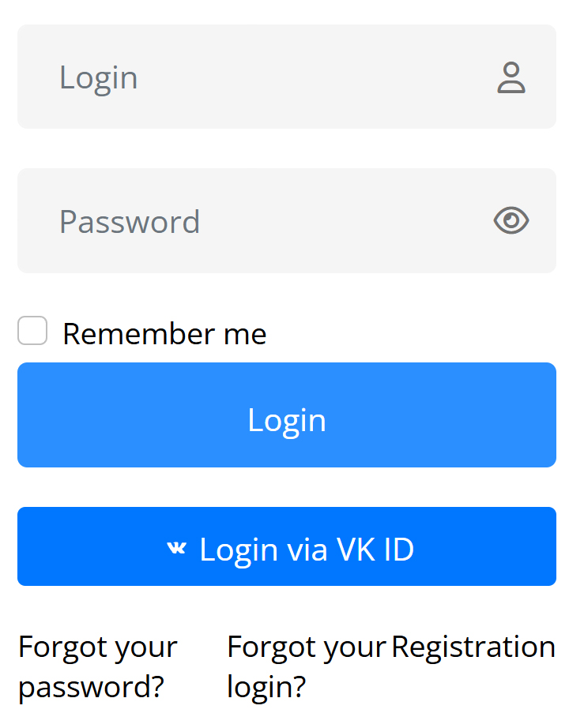Start password recovery via the forgot link
The width and height of the screenshot is (569, 728).
pos(97,667)
